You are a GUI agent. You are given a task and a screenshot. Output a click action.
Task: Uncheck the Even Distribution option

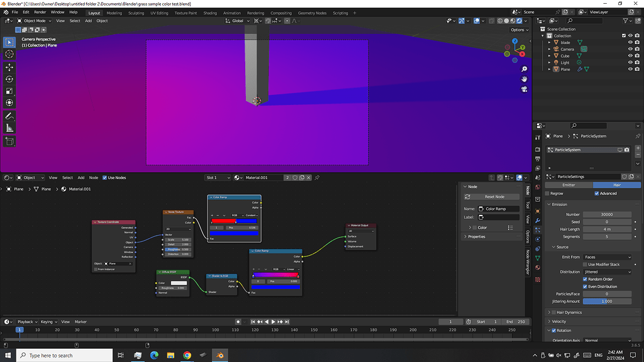[585, 287]
